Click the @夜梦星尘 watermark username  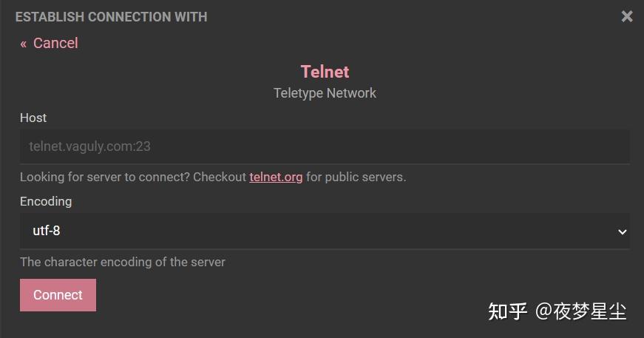(581, 311)
